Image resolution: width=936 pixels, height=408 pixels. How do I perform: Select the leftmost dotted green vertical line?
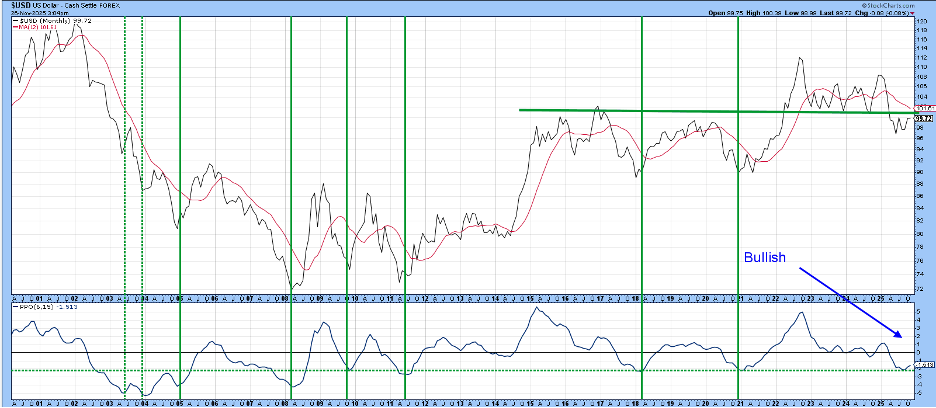(124, 200)
